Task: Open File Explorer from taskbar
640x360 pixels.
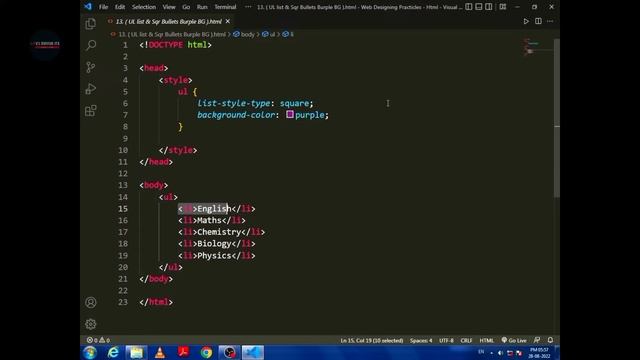Action: [136, 352]
